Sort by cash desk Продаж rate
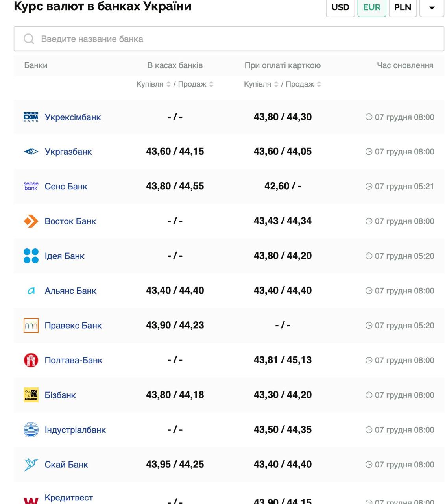 point(211,84)
